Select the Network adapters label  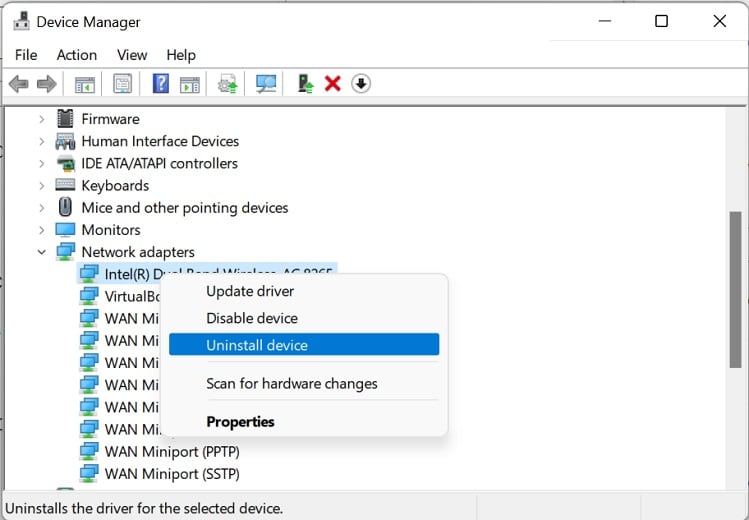tap(138, 252)
